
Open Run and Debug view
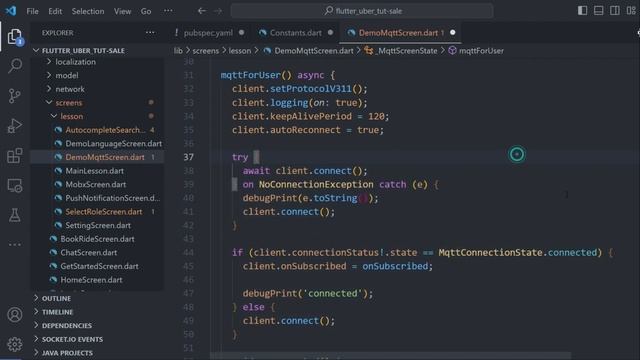click(15, 126)
